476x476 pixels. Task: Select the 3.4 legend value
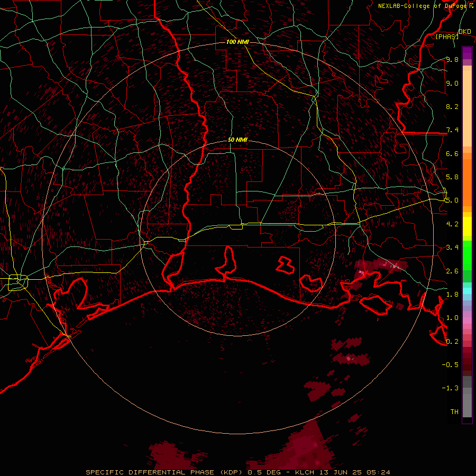pos(452,248)
